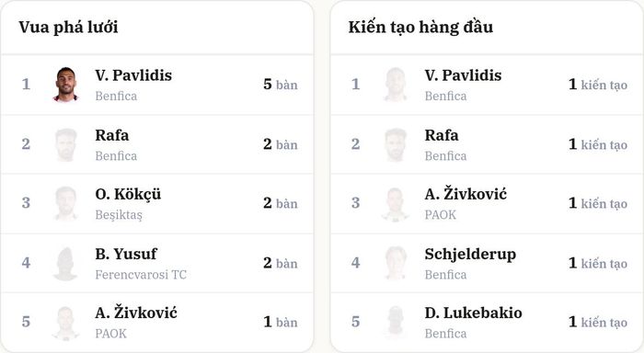Select D. Lukebakio name in assists list
This screenshot has width=644, height=353.
(x=473, y=313)
